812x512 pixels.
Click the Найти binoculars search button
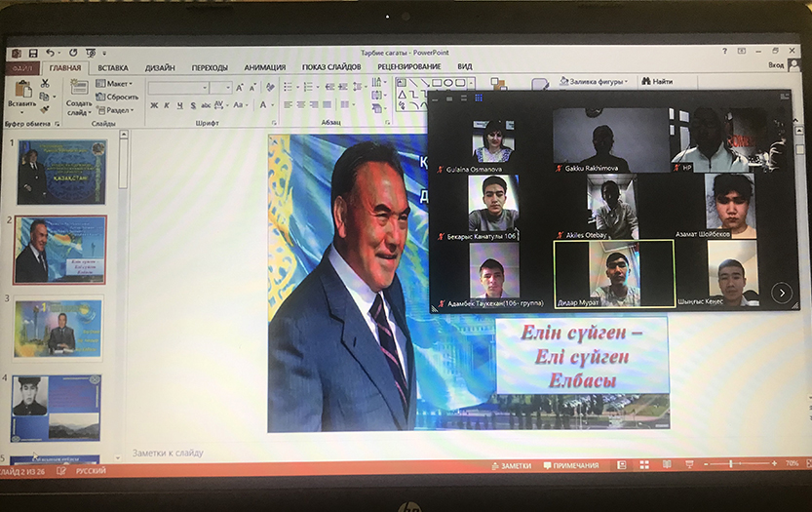[x=657, y=82]
